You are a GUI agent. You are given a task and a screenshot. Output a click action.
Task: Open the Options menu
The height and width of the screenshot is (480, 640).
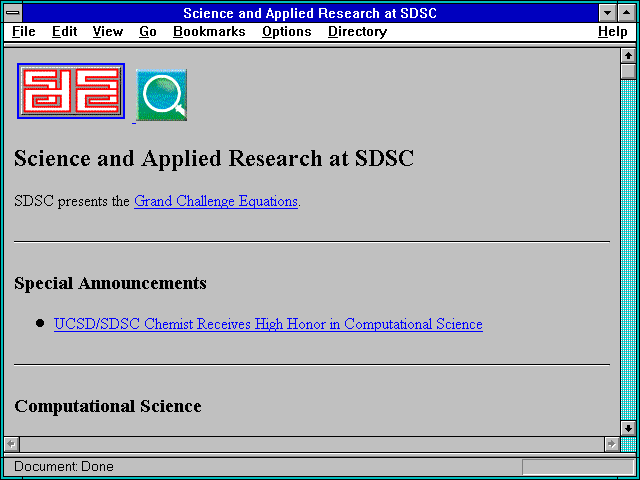point(287,32)
